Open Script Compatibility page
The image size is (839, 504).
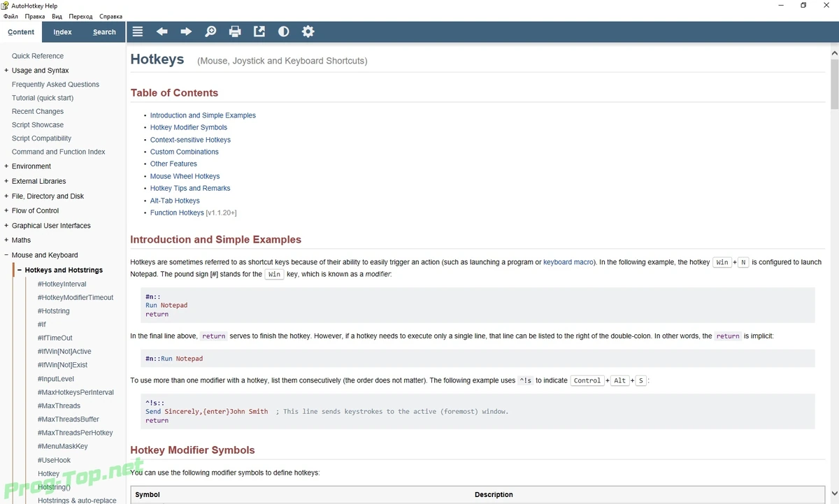click(41, 138)
